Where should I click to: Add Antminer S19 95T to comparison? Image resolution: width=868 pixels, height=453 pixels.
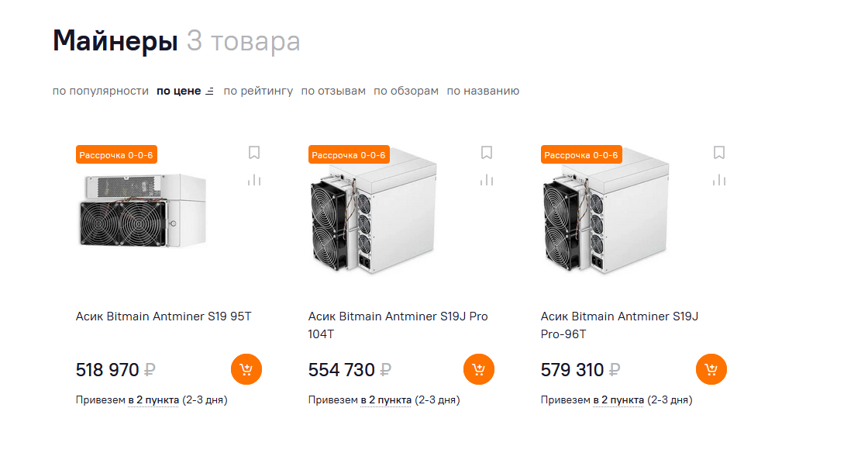(x=254, y=180)
